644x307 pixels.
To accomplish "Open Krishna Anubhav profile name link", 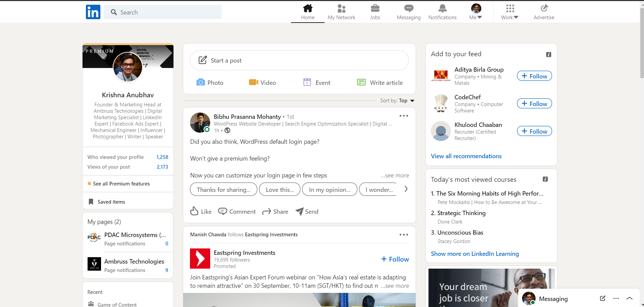I will (128, 95).
